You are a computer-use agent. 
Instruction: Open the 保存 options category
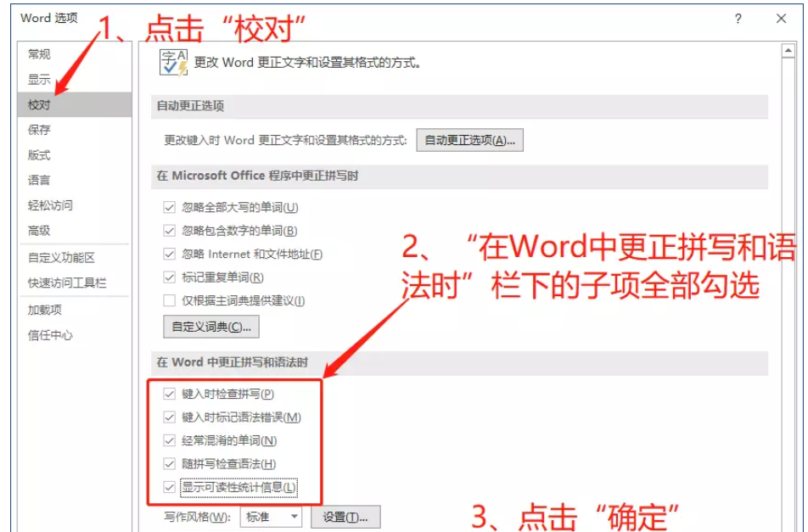tap(39, 130)
